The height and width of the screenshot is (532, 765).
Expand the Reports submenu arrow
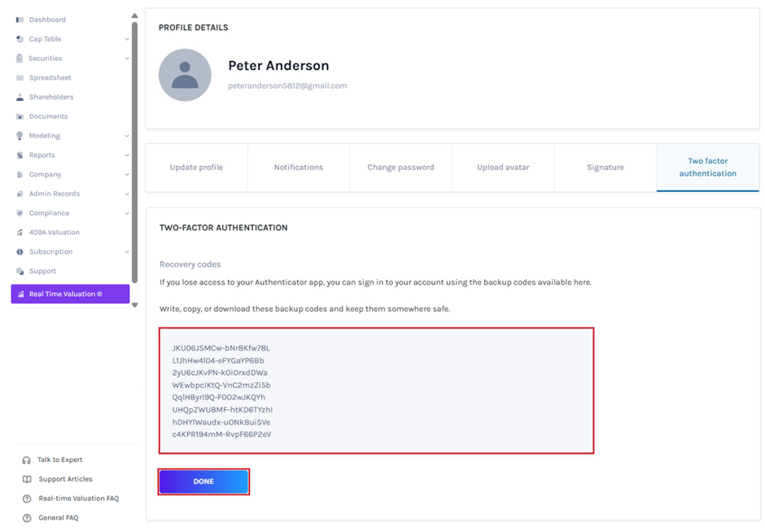(x=127, y=155)
